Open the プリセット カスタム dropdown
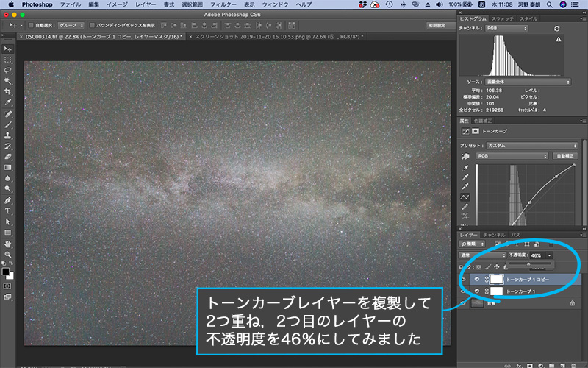This screenshot has height=368, width=588. pos(531,145)
